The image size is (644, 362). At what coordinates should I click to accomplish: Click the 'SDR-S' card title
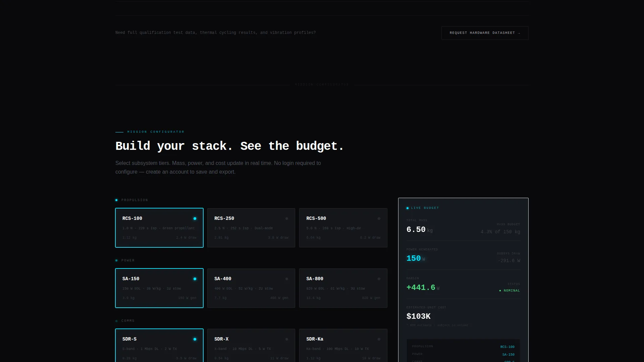[129, 339]
